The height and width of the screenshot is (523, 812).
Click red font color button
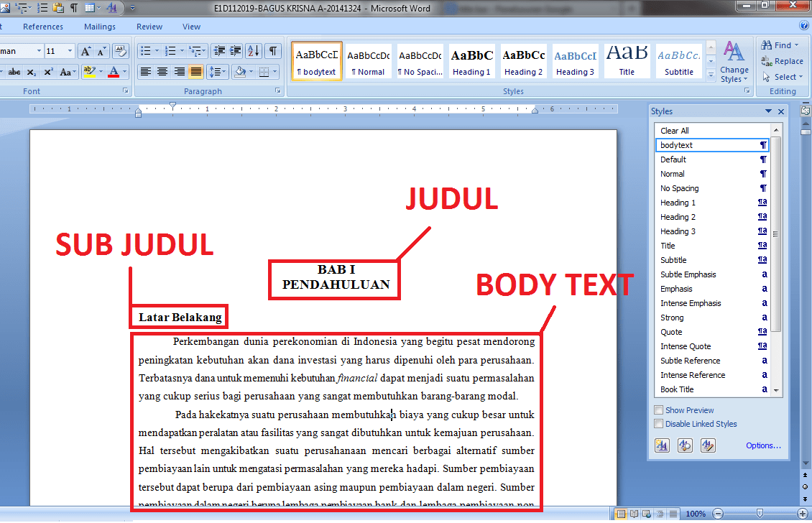coord(114,72)
